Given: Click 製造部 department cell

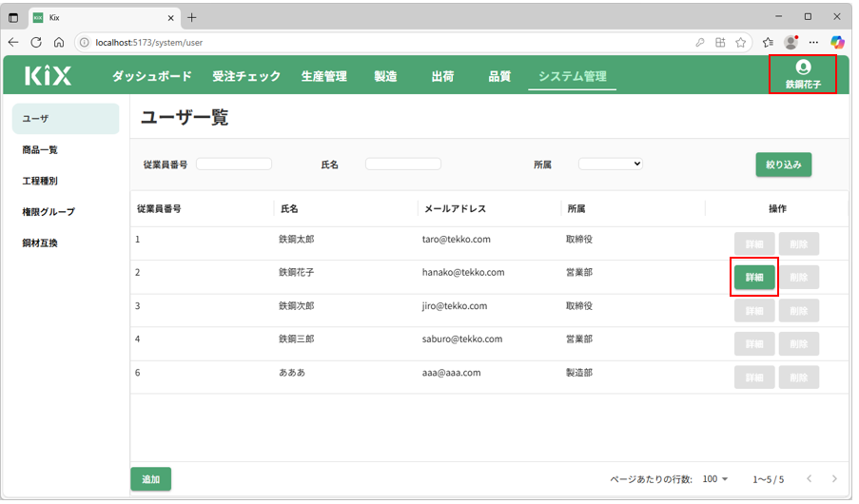Looking at the screenshot, I should [x=579, y=373].
